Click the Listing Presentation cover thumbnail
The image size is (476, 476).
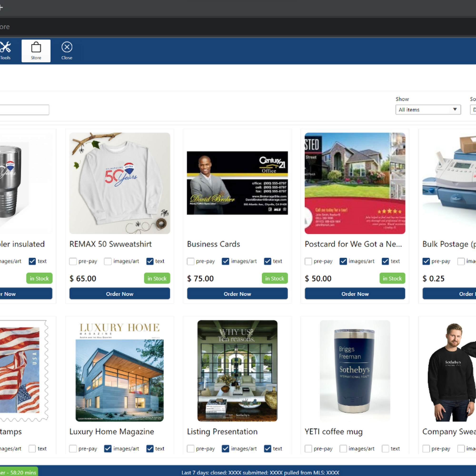click(237, 371)
